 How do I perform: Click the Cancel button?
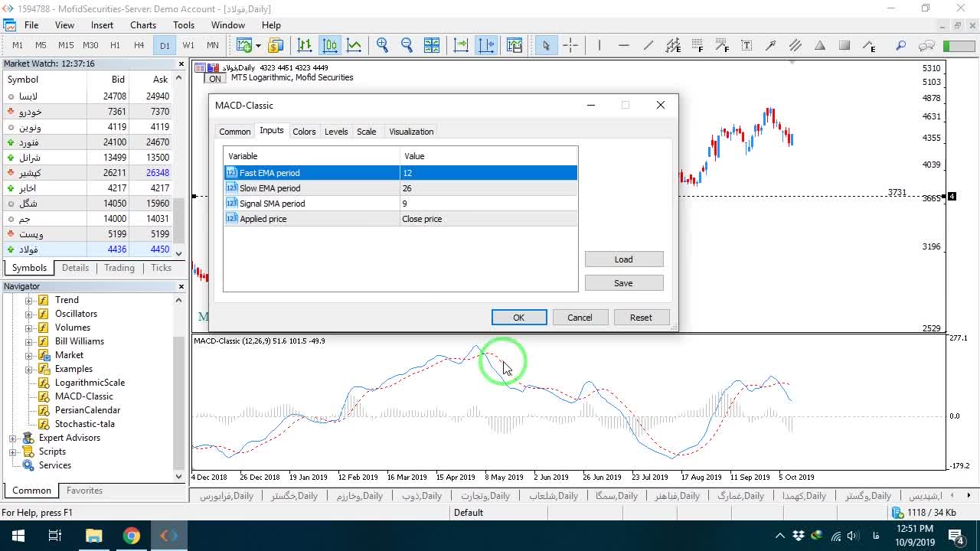[580, 318]
